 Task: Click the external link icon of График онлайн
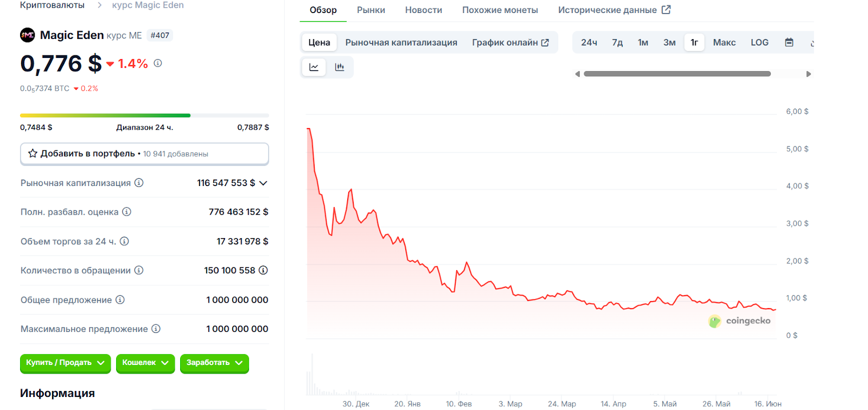coord(545,42)
